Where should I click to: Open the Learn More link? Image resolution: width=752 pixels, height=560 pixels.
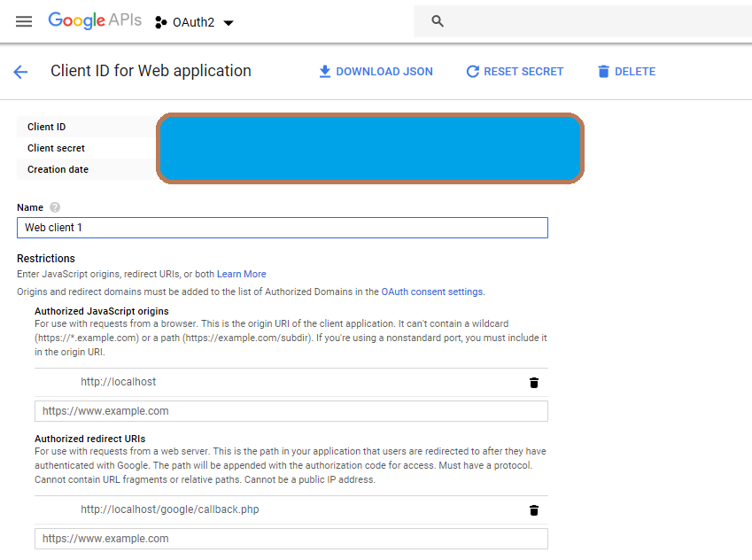[x=241, y=274]
